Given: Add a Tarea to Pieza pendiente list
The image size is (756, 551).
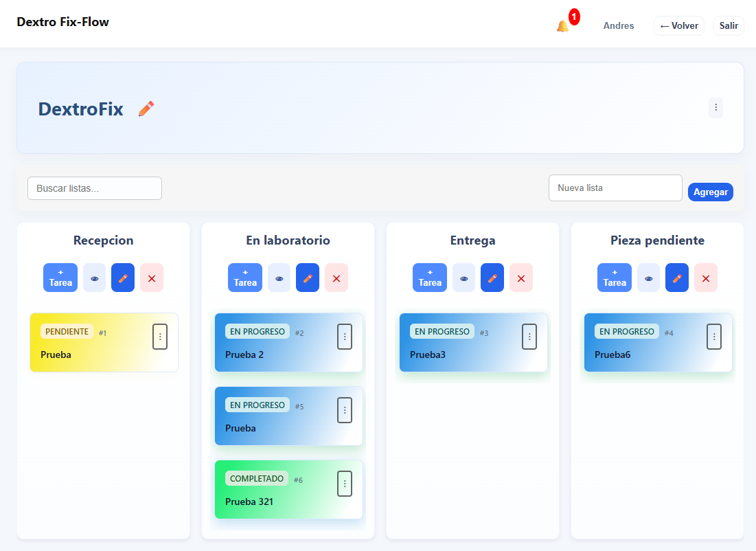Looking at the screenshot, I should (615, 278).
